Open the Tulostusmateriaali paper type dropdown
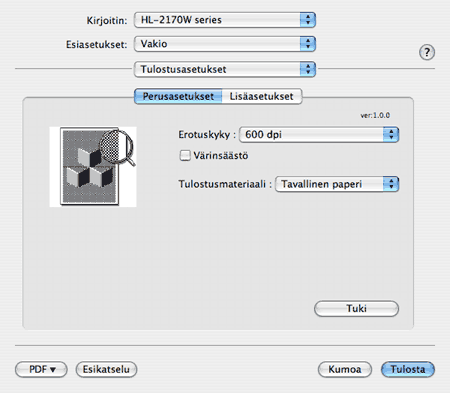The height and width of the screenshot is (393, 450). point(337,184)
